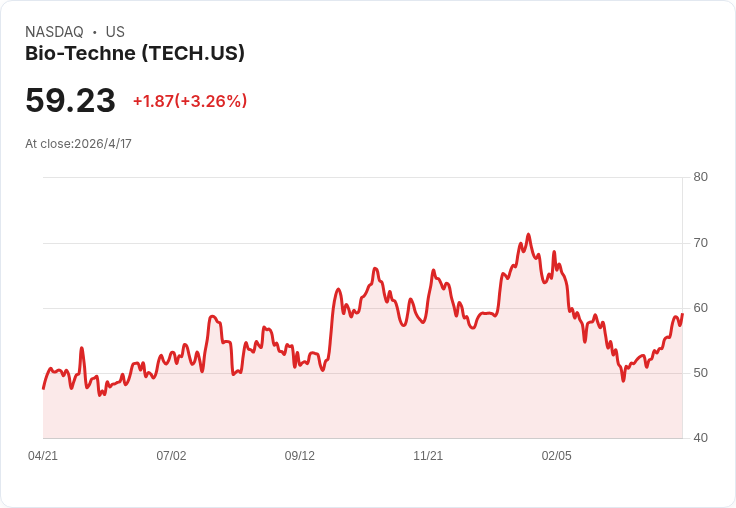Click the 02/05 date axis label
736x508 pixels.
(x=557, y=456)
